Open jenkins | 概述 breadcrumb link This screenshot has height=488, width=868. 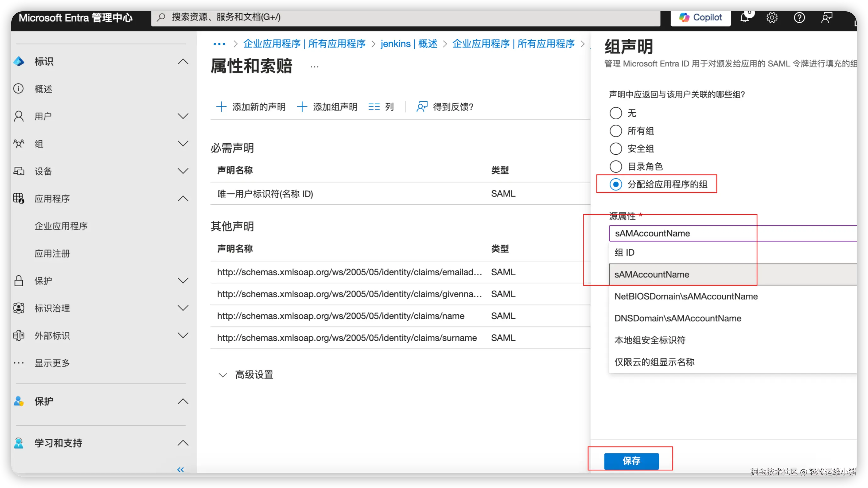click(409, 44)
